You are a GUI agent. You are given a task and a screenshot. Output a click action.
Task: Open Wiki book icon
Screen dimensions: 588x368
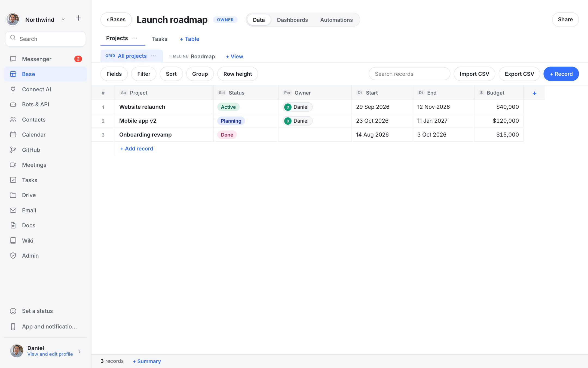[x=13, y=240]
